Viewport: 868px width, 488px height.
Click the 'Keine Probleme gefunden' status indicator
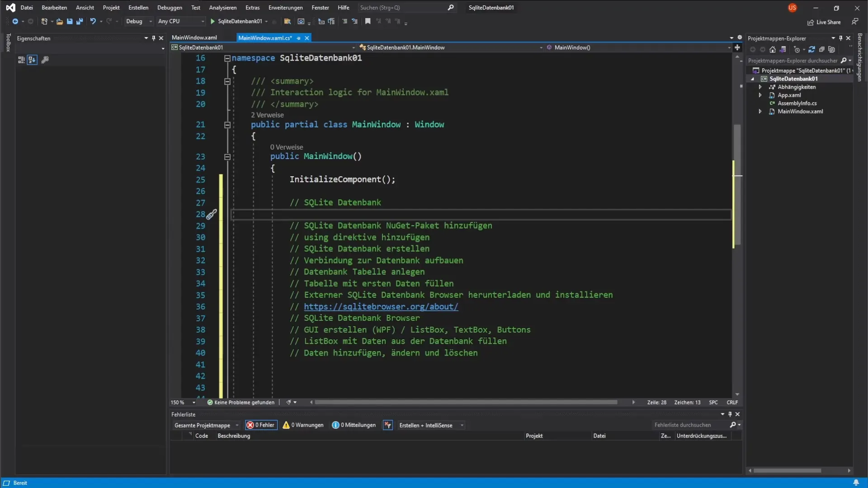tap(241, 402)
